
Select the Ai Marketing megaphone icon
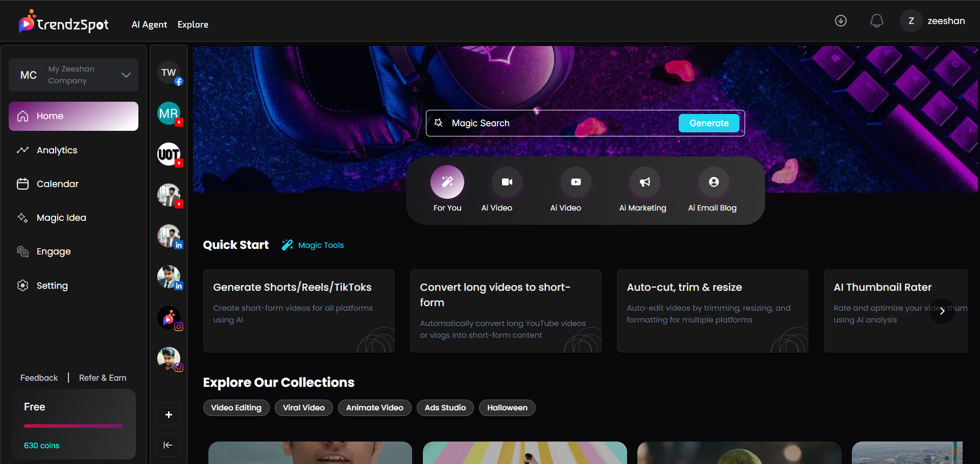tap(643, 182)
